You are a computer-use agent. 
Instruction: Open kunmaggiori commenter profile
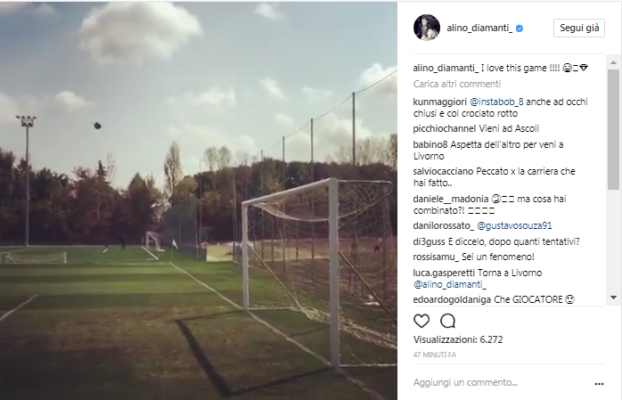coord(440,102)
